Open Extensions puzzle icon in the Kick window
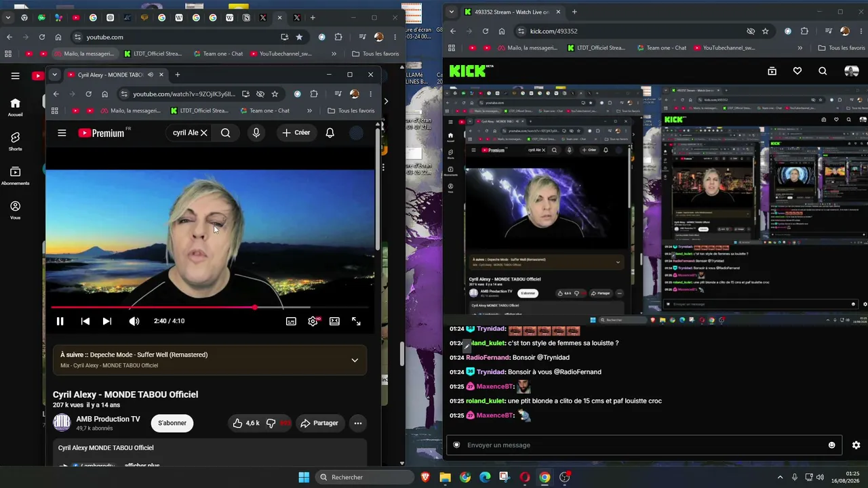This screenshot has height=488, width=868. (x=804, y=31)
